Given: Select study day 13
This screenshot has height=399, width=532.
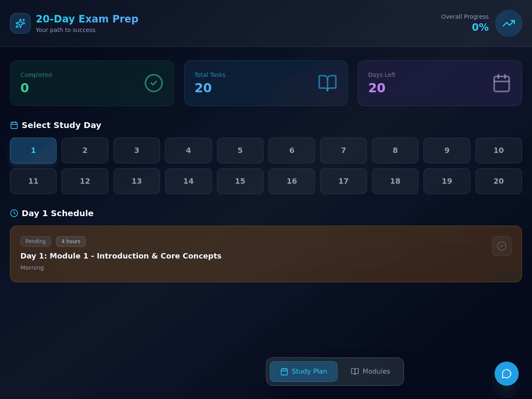Looking at the screenshot, I should (137, 181).
